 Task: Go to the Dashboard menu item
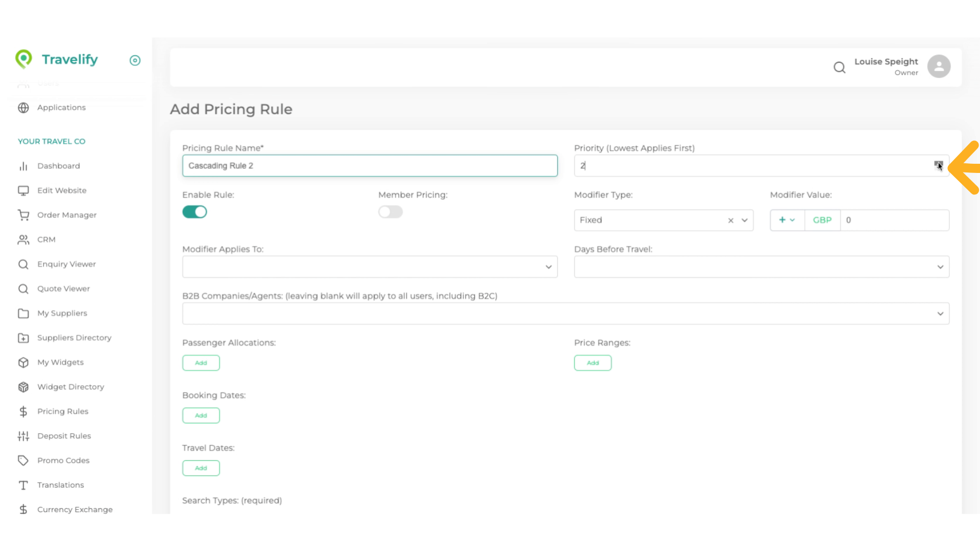(x=59, y=166)
